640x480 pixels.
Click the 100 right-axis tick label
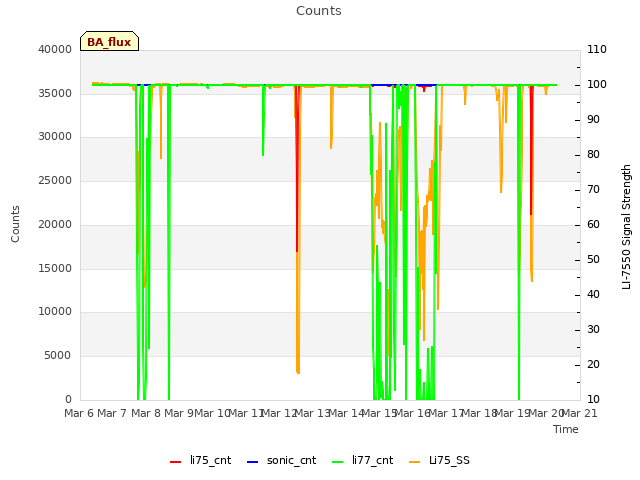pyautogui.click(x=597, y=84)
